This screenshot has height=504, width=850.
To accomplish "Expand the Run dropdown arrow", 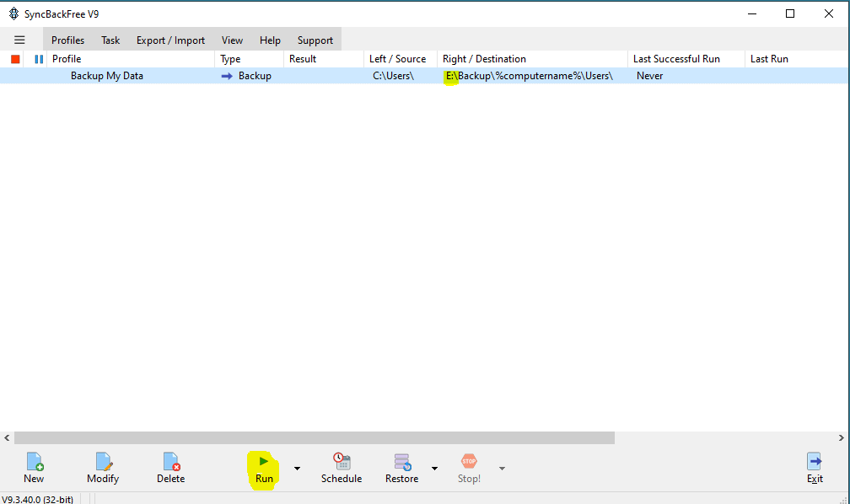I will tap(297, 469).
